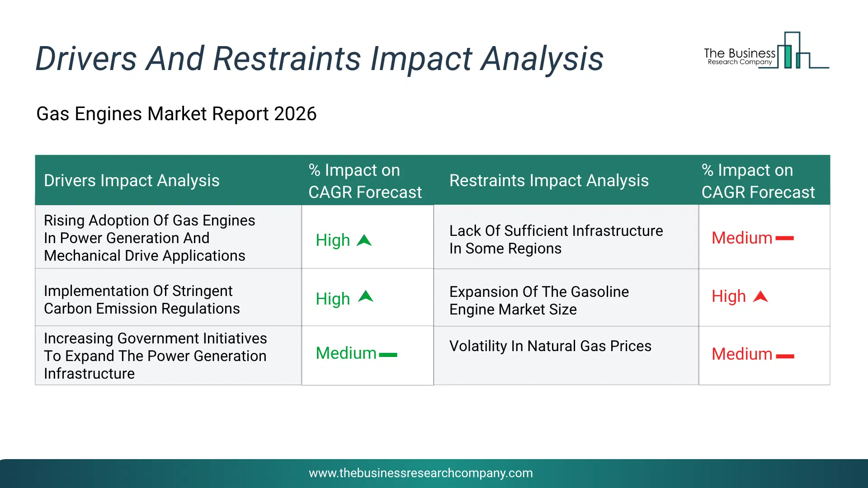Viewport: 868px width, 488px height.
Task: Click red Medium text in Lack Of Infrastructure row
Action: [x=742, y=238]
